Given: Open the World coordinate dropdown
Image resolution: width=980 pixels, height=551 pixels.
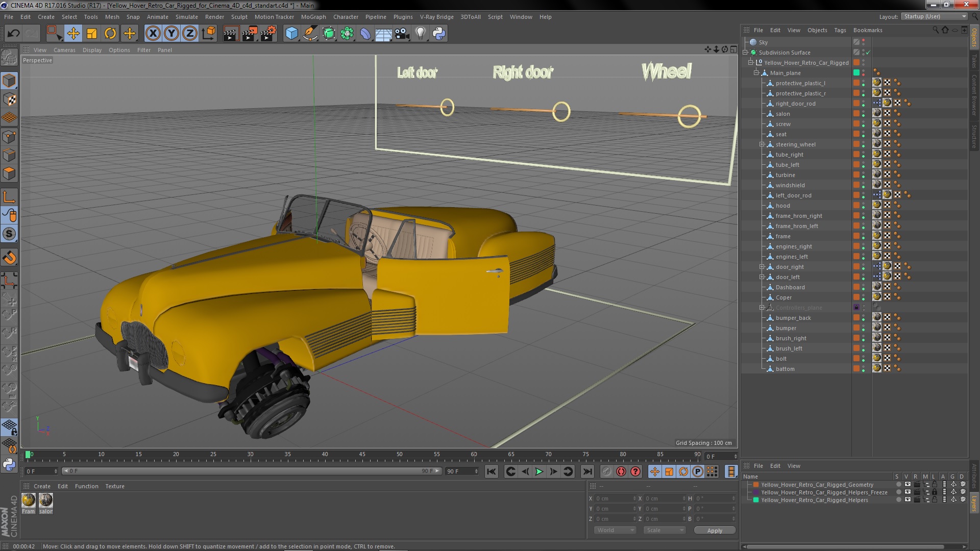Looking at the screenshot, I should [615, 530].
